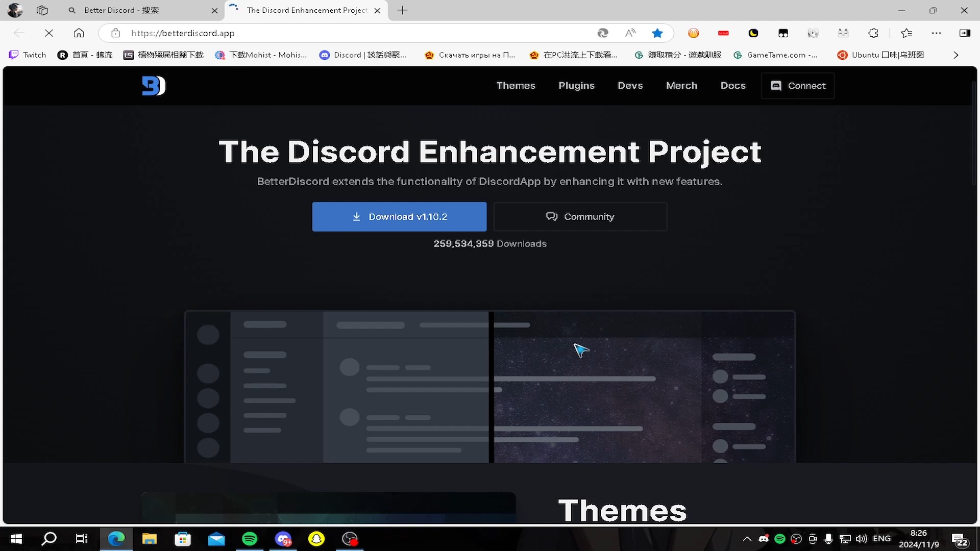Click the Devs navigation tab

[x=630, y=85]
